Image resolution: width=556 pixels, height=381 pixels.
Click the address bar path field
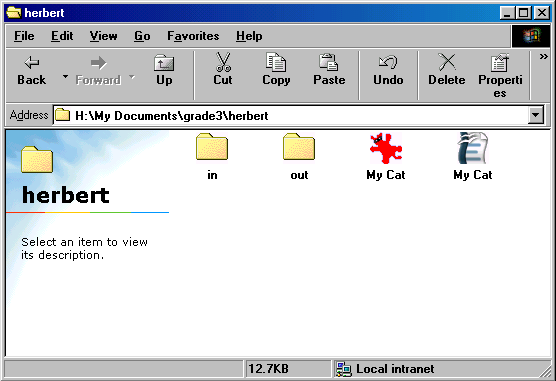click(290, 115)
